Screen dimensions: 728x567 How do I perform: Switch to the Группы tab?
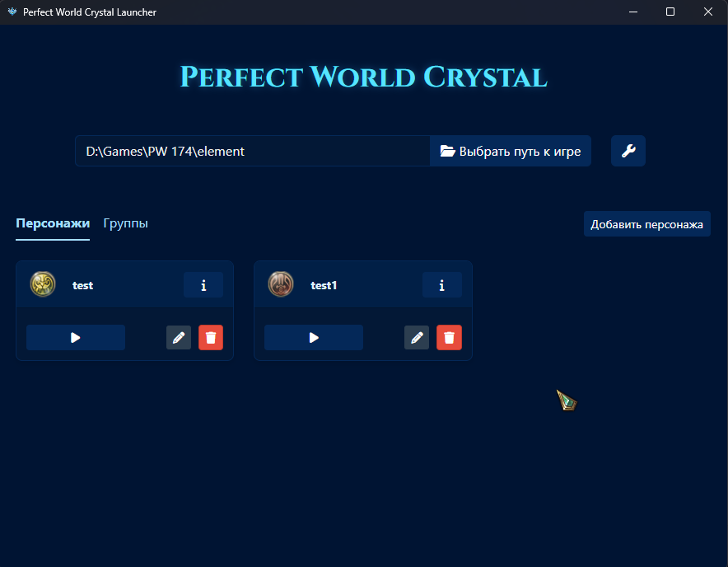125,223
